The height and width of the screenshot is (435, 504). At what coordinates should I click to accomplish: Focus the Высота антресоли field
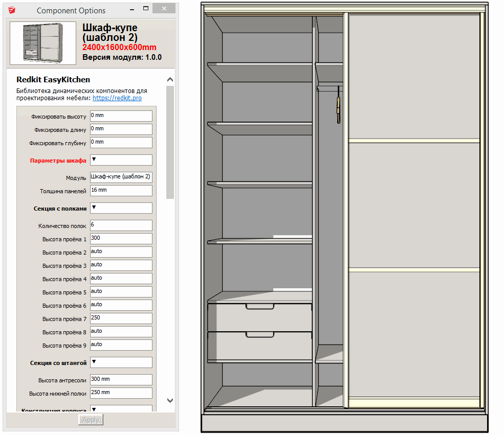[x=121, y=380]
